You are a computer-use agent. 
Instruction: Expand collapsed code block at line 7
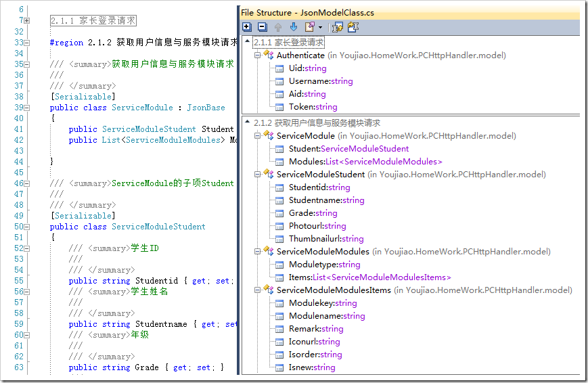coord(27,20)
